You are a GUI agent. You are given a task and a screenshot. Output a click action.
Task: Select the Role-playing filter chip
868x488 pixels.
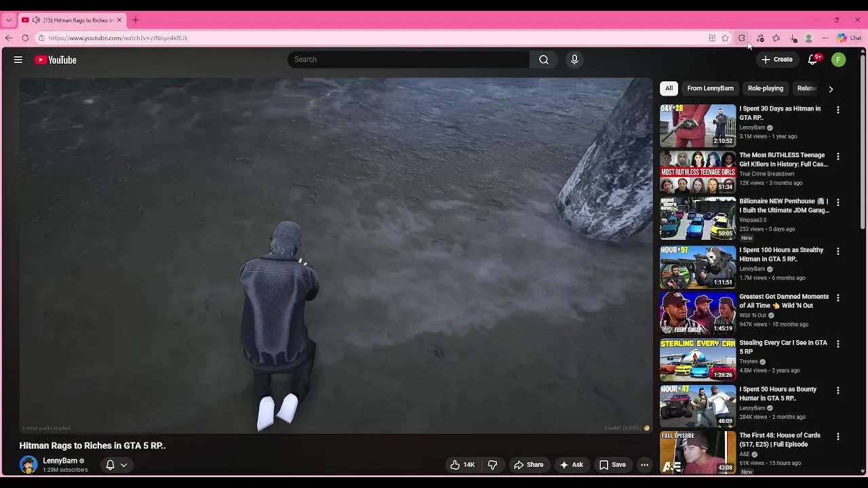tap(766, 88)
